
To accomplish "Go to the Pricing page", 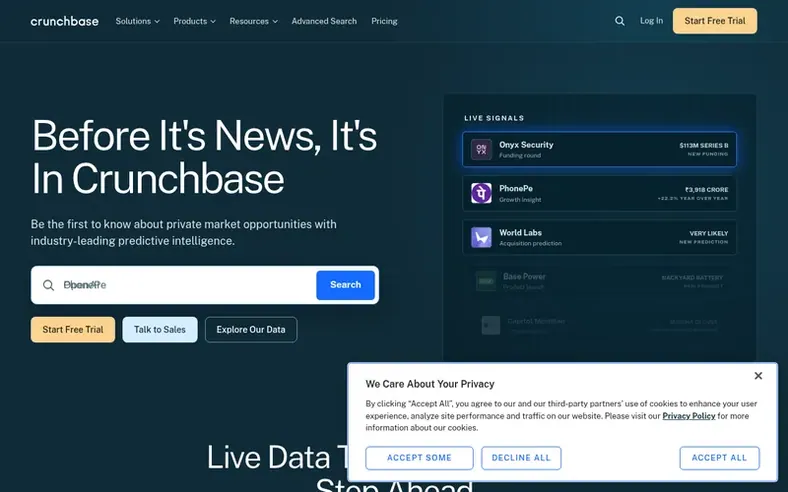I will (x=384, y=21).
